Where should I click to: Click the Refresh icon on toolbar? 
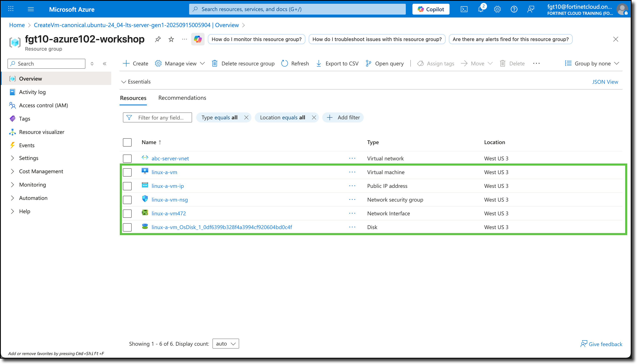click(x=285, y=63)
